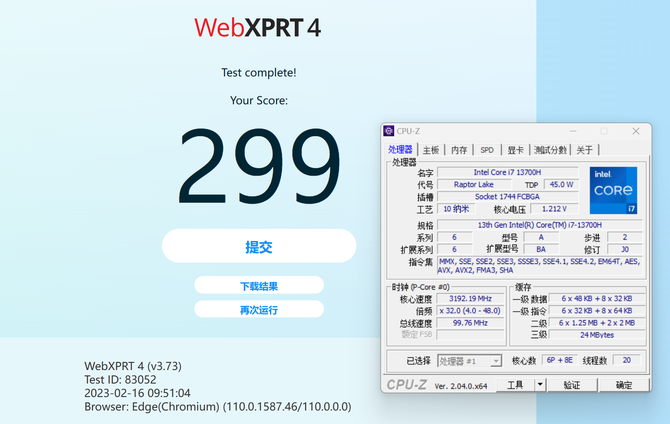Click the empty 额定 FSB field
This screenshot has width=670, height=424.
tap(470, 335)
